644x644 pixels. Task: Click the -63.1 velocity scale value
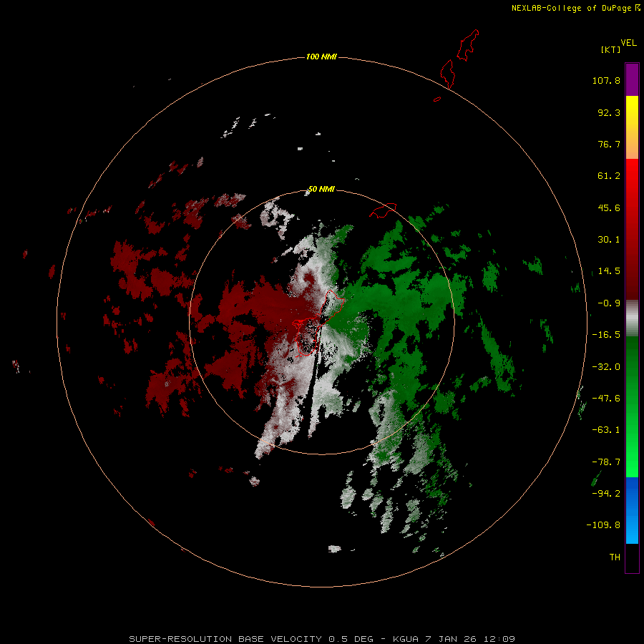606,430
